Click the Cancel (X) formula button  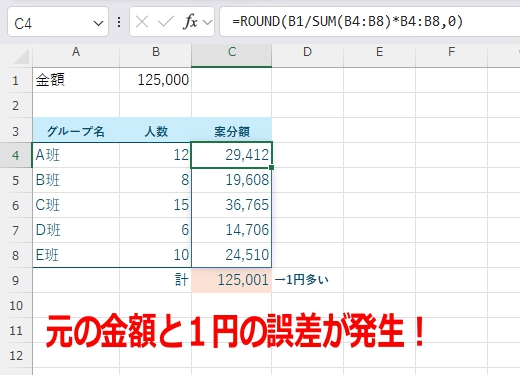tap(142, 22)
